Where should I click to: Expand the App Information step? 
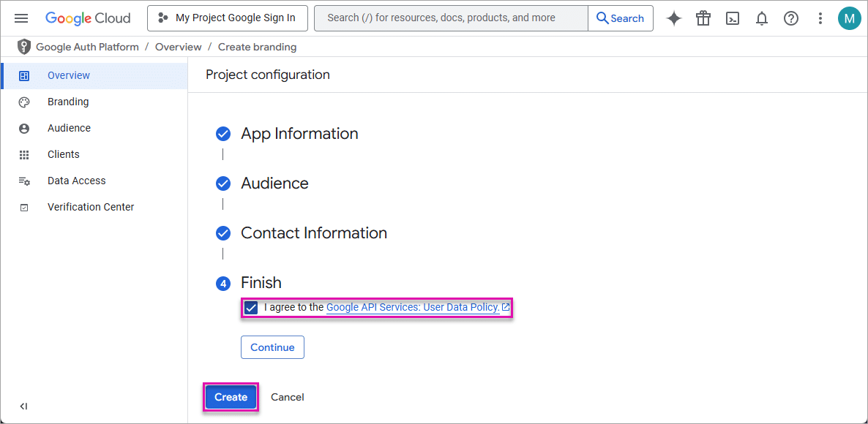click(x=299, y=134)
